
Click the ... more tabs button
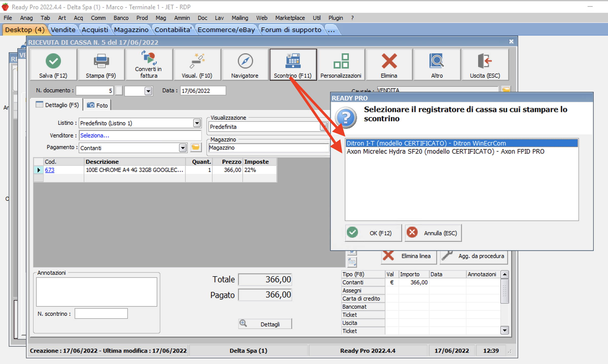[331, 30]
